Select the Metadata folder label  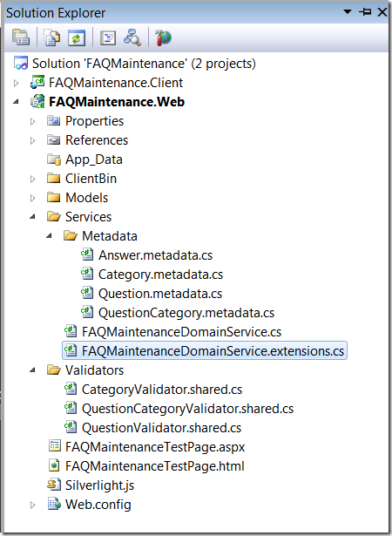(x=110, y=236)
